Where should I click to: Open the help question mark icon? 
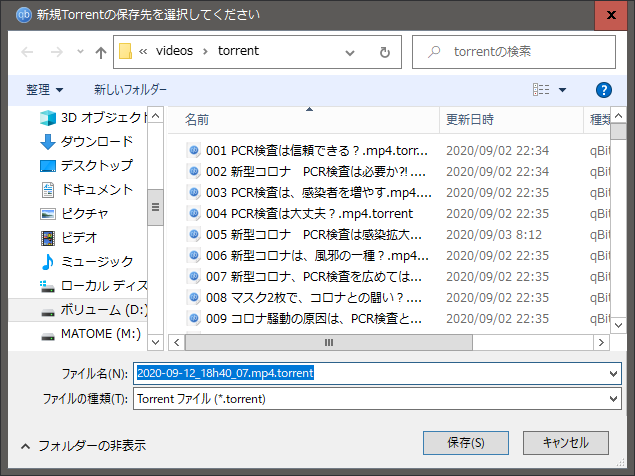coord(602,90)
